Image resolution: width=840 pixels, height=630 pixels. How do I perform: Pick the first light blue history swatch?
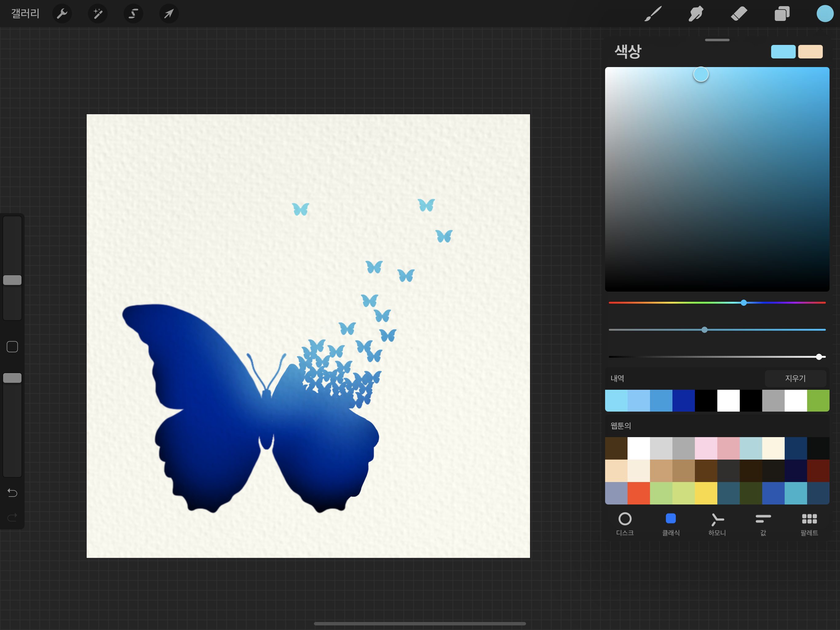point(616,401)
